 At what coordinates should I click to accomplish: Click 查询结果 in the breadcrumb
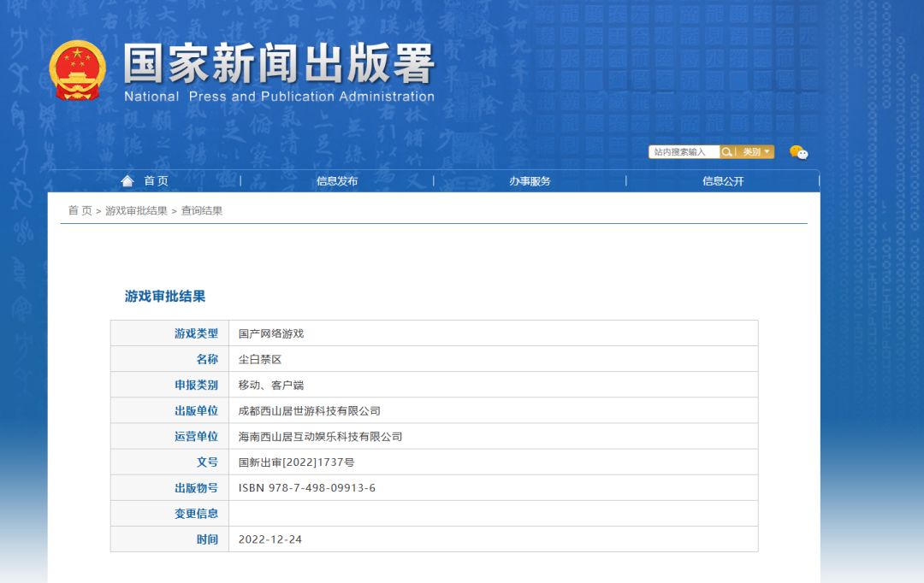coord(202,210)
